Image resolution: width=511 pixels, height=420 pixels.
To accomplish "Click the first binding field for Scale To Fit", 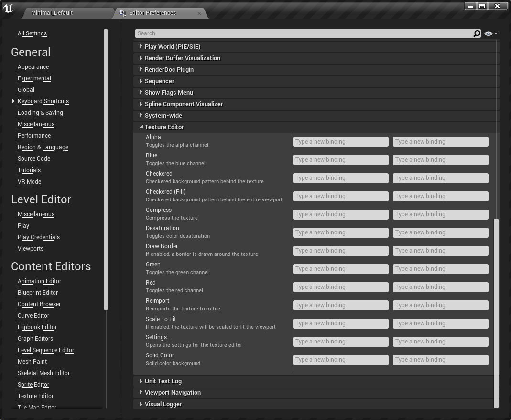I will 340,323.
